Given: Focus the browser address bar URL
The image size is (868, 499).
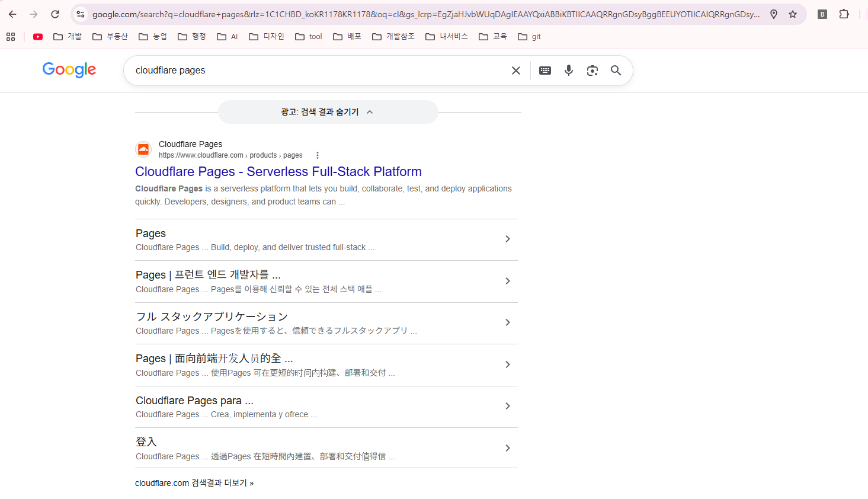Looking at the screenshot, I should (x=425, y=14).
